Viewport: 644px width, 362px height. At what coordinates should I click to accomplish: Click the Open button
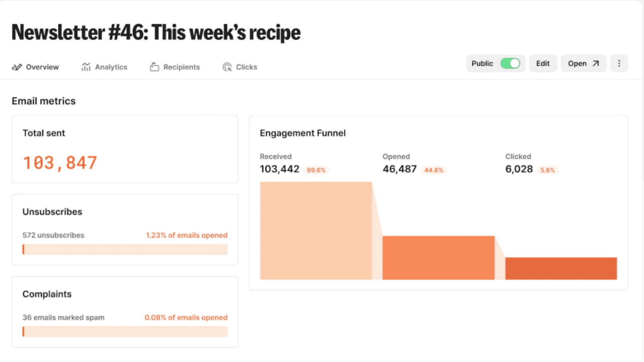[x=583, y=63]
